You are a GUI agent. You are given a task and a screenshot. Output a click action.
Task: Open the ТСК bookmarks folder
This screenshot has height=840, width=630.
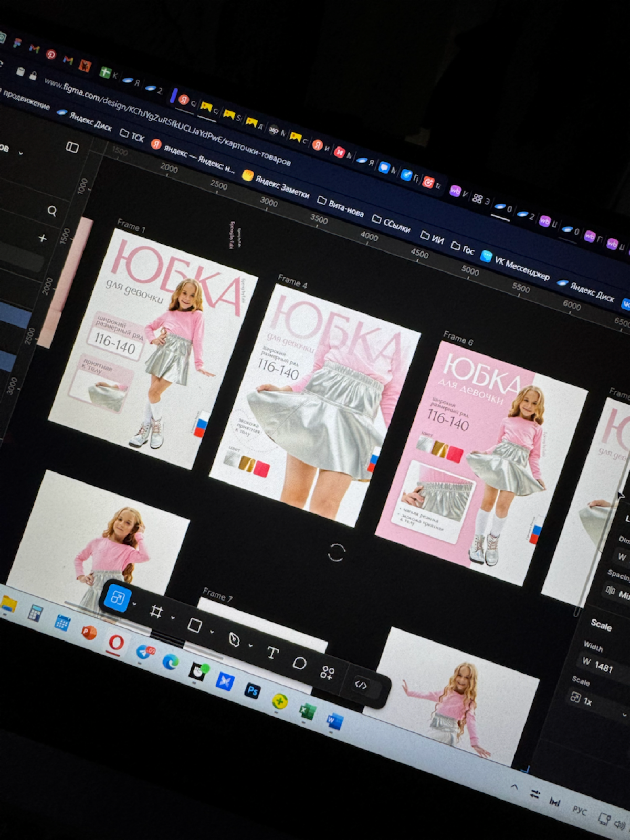tap(132, 136)
